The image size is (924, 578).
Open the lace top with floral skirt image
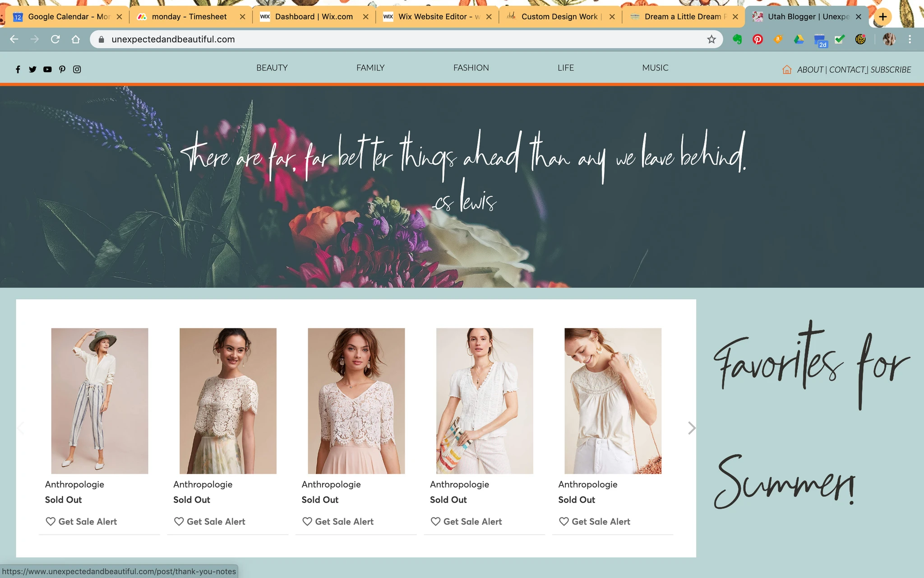(228, 401)
